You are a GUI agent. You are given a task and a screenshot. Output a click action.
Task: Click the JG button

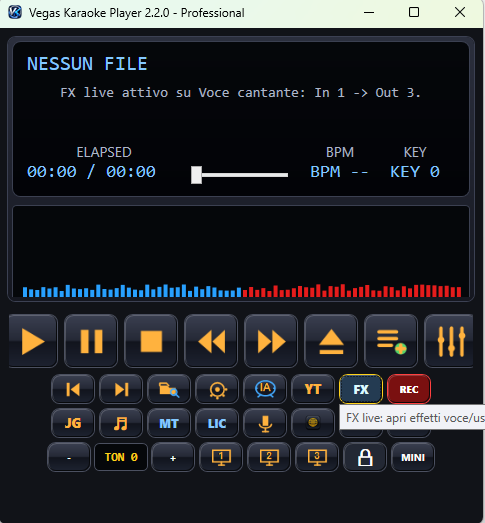click(x=73, y=423)
